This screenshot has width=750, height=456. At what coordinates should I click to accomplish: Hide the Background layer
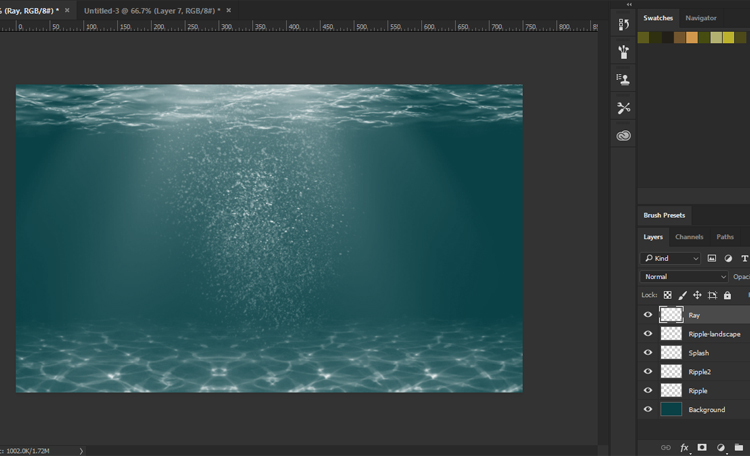point(648,410)
